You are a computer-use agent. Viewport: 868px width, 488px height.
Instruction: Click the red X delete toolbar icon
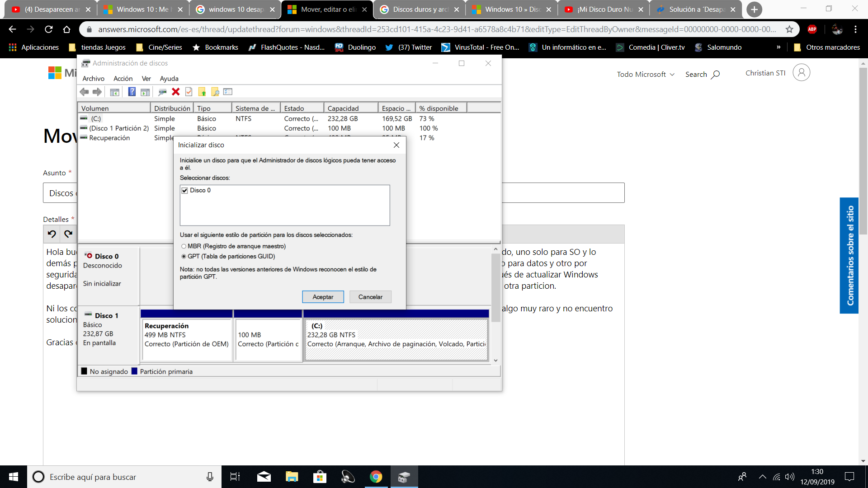tap(176, 92)
